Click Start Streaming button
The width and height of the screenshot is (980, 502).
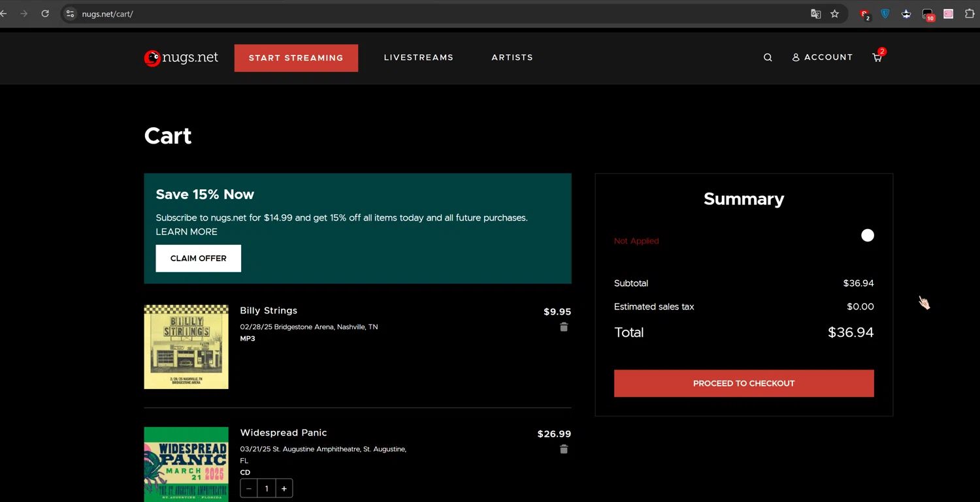tap(296, 58)
